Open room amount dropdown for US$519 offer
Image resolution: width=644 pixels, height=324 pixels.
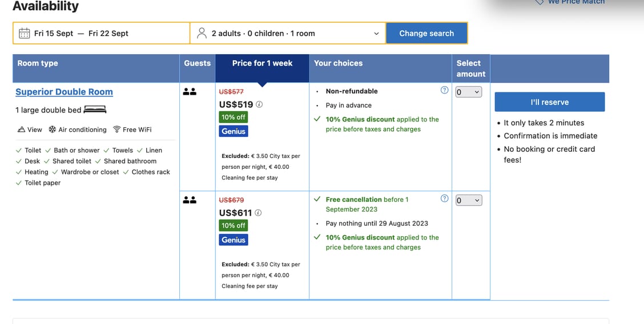pos(469,92)
